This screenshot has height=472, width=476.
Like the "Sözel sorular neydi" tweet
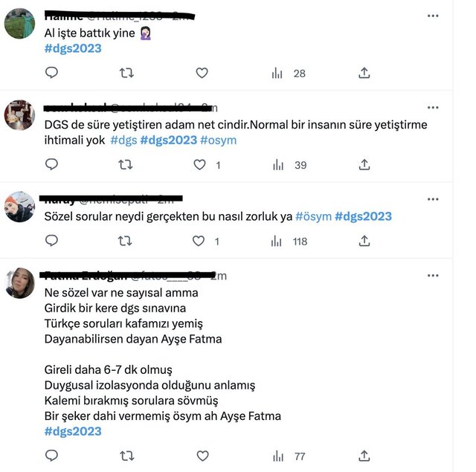199,241
